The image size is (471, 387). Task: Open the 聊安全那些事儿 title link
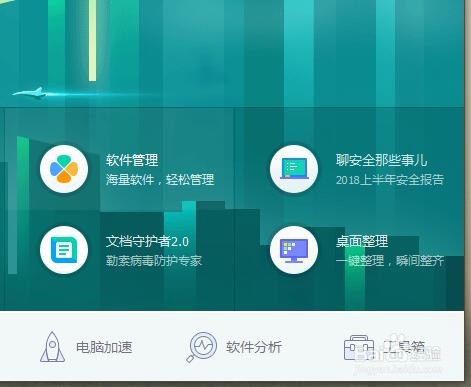(x=381, y=160)
